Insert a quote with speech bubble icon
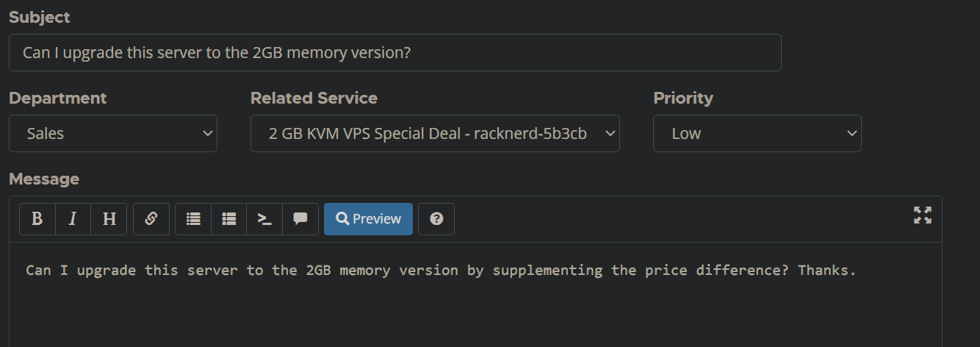 tap(300, 219)
